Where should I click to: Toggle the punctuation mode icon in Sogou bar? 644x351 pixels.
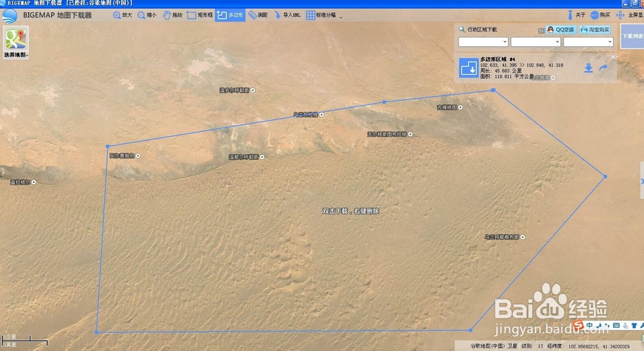(607, 325)
